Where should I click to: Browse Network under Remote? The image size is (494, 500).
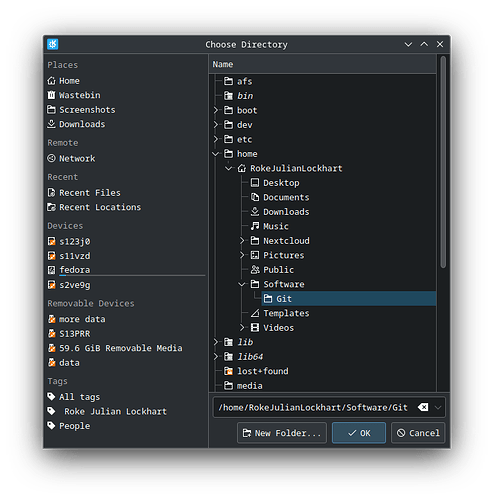[x=71, y=158]
